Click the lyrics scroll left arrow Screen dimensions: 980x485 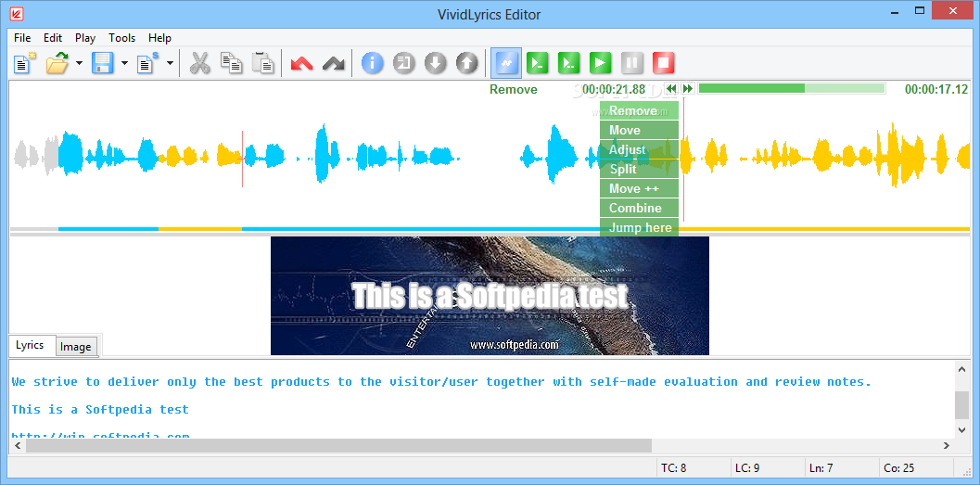[x=18, y=445]
